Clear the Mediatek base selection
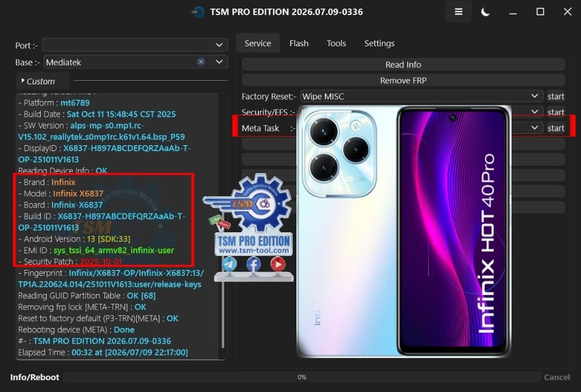 (x=201, y=62)
